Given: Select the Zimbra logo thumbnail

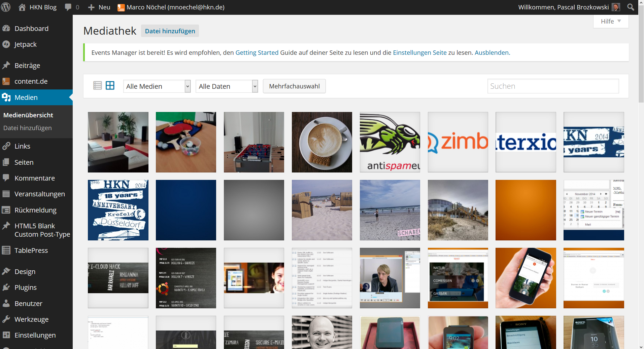Looking at the screenshot, I should click(458, 142).
